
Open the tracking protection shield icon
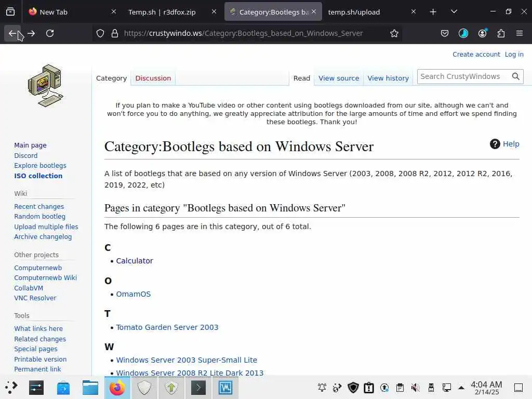coord(100,33)
